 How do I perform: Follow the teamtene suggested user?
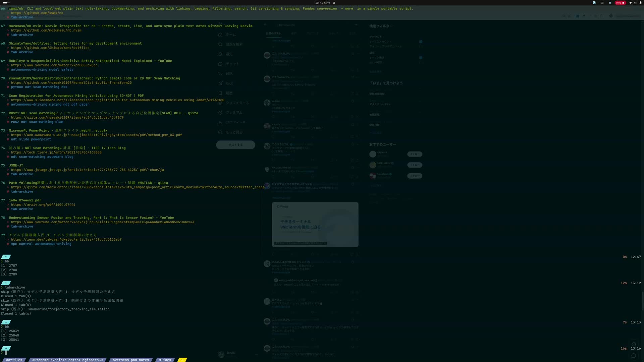(x=415, y=176)
